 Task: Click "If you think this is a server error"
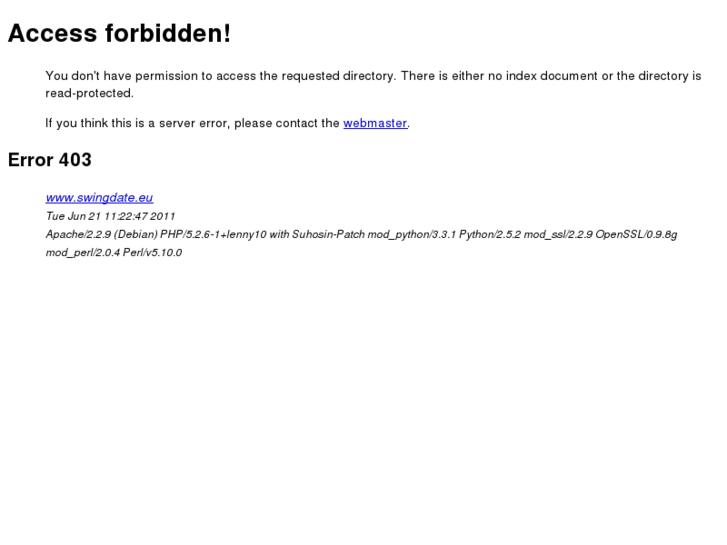click(138, 123)
